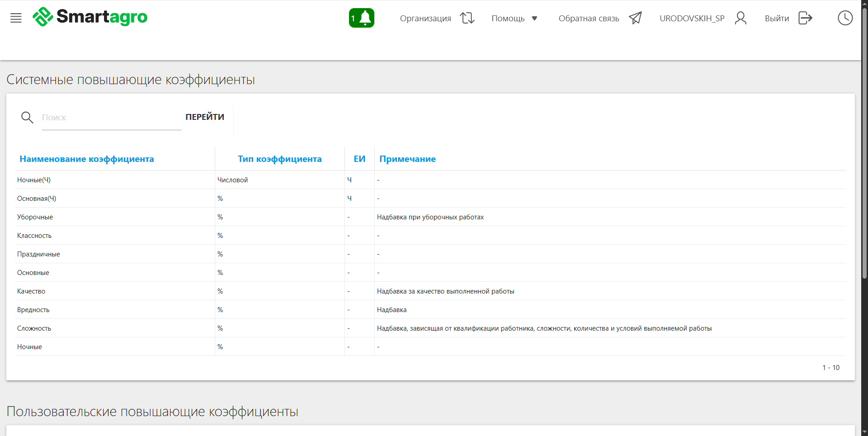Open the Обратная связь menu item

(589, 19)
